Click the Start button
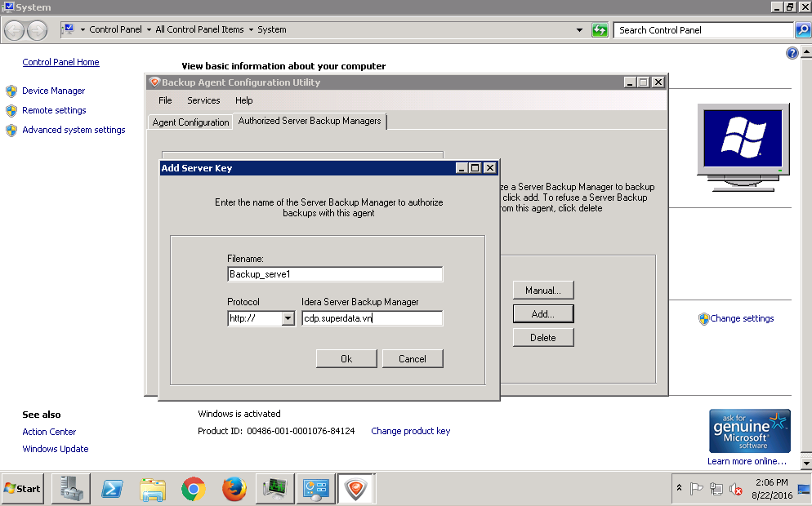The height and width of the screenshot is (506, 812). coord(22,488)
